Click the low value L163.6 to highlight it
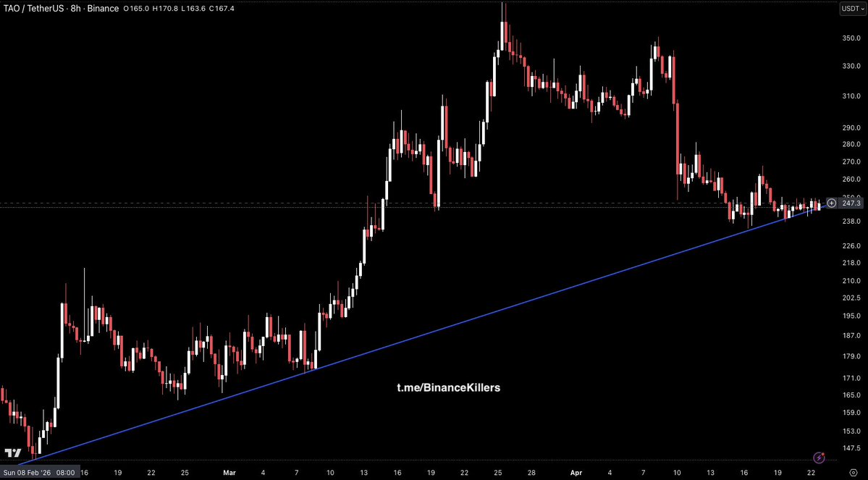Image resolution: width=868 pixels, height=480 pixels. (192, 9)
